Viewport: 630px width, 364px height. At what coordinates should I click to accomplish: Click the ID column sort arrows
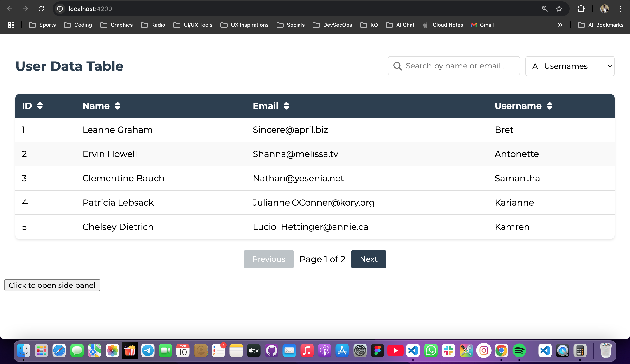point(40,106)
